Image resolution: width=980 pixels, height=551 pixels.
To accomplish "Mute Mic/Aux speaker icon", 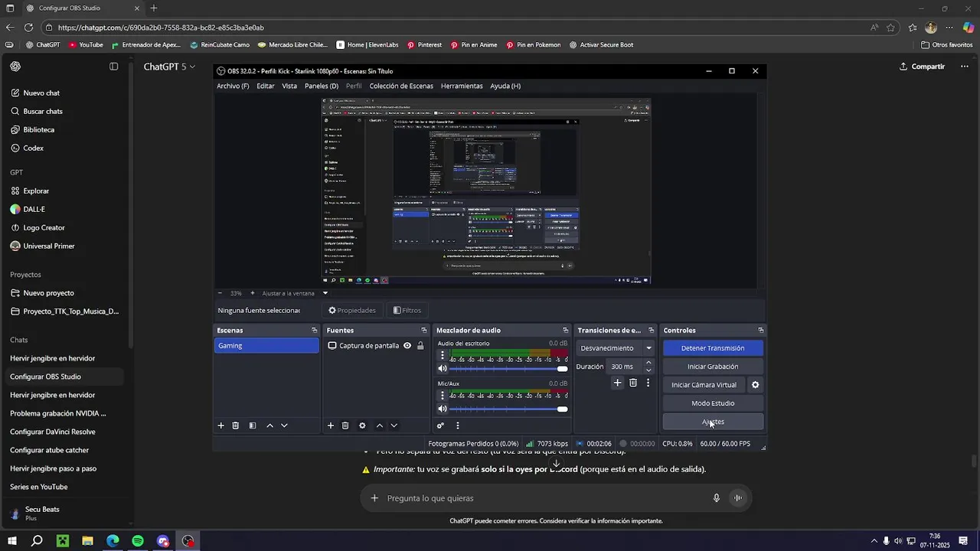I will point(442,409).
